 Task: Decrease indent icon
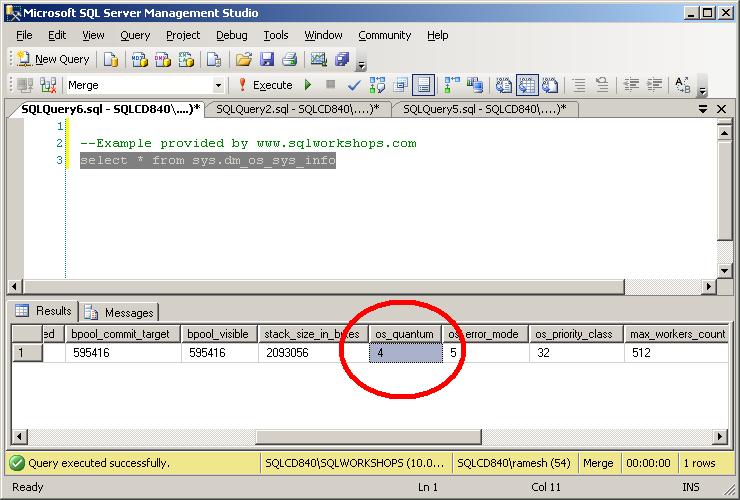tap(631, 85)
